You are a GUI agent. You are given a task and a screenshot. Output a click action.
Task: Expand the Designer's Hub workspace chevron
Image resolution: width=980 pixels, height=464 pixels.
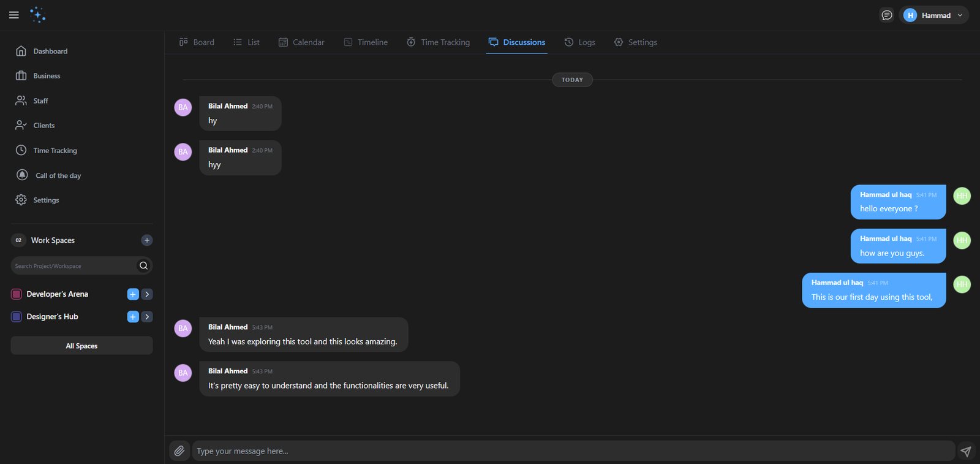(147, 317)
